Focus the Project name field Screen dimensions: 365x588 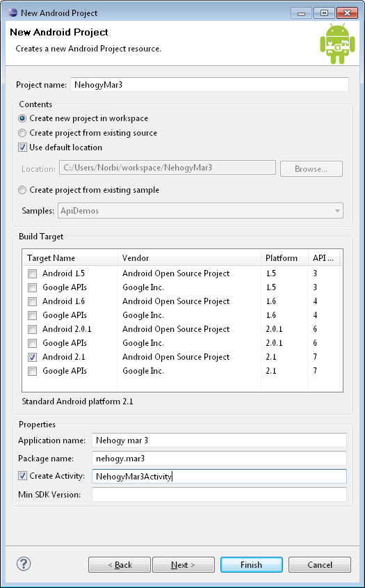tap(209, 84)
